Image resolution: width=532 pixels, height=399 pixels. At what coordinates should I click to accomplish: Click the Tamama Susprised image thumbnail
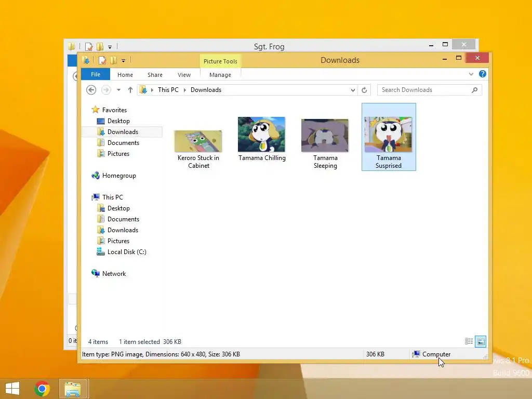coord(388,135)
